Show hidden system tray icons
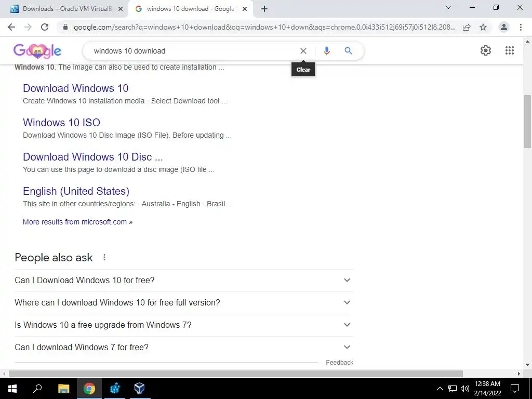 [x=440, y=389]
